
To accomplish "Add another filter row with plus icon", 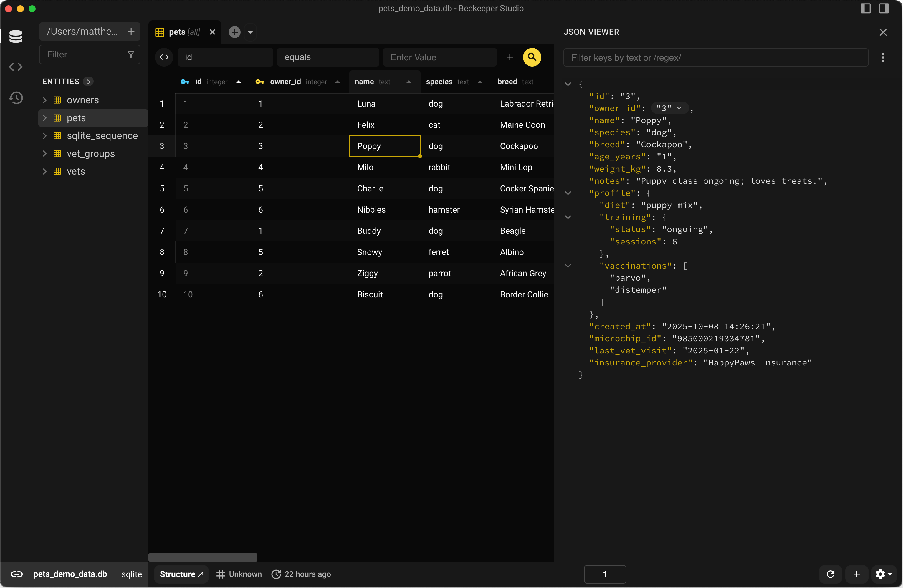I will pos(510,57).
